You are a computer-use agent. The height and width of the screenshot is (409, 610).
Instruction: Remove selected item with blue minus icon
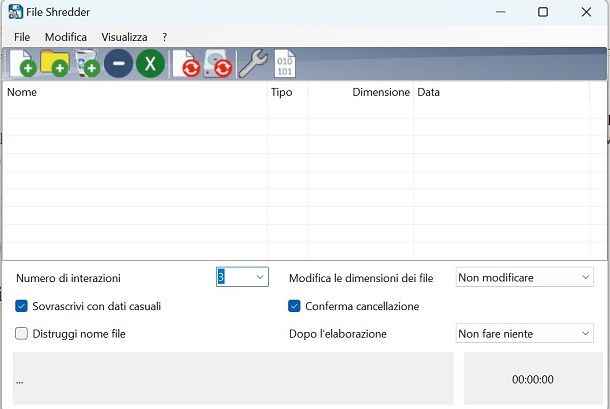pyautogui.click(x=119, y=63)
